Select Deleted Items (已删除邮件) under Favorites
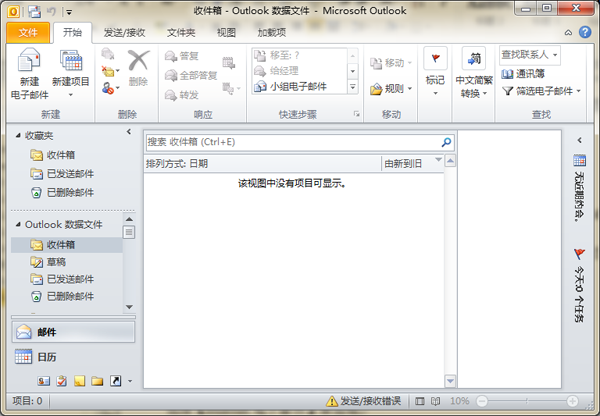 62,193
